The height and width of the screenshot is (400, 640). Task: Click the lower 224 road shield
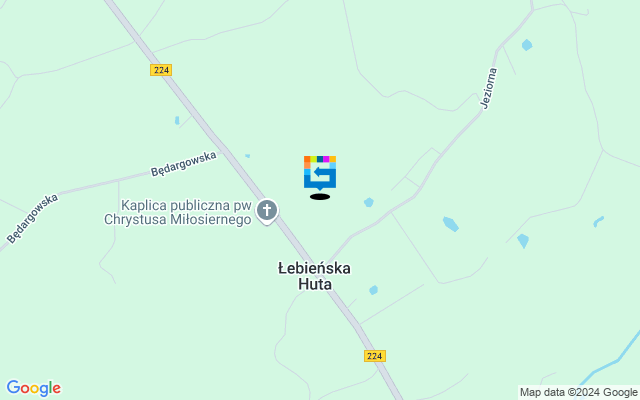tap(375, 356)
